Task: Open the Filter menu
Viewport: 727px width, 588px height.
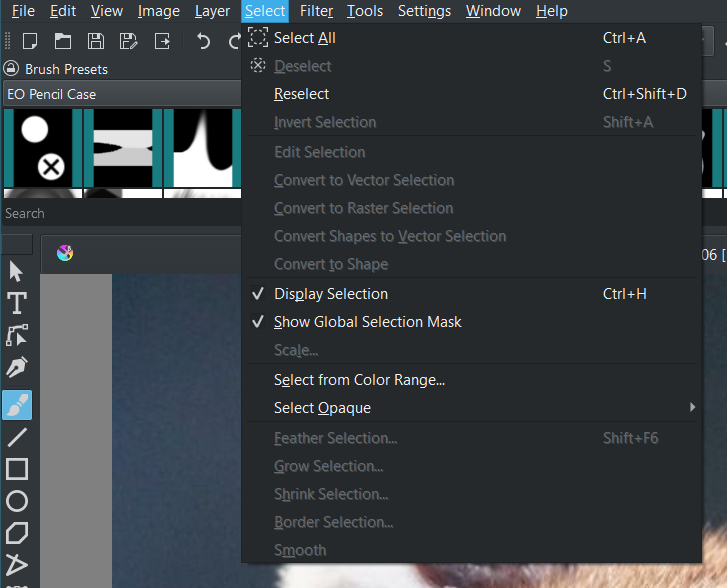Action: [x=316, y=11]
